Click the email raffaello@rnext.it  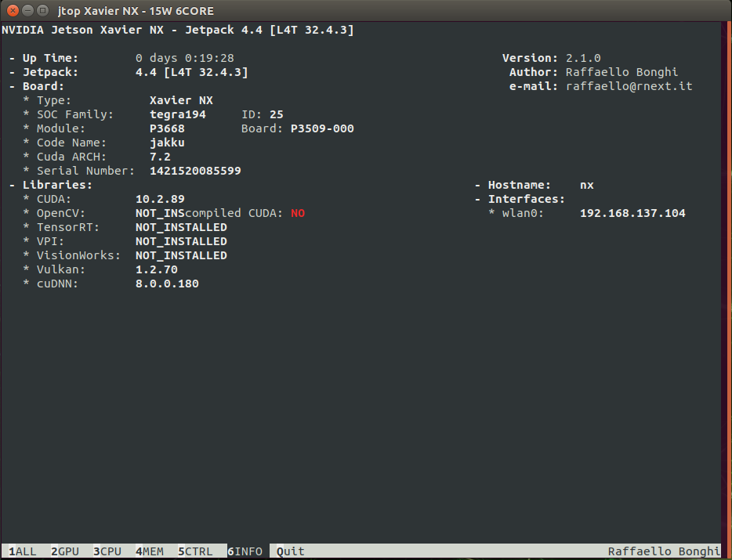click(629, 86)
